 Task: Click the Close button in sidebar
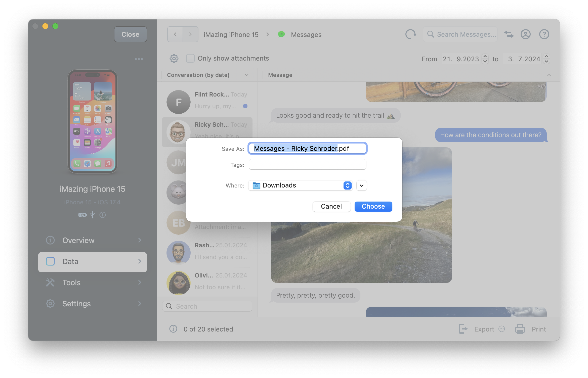click(130, 34)
